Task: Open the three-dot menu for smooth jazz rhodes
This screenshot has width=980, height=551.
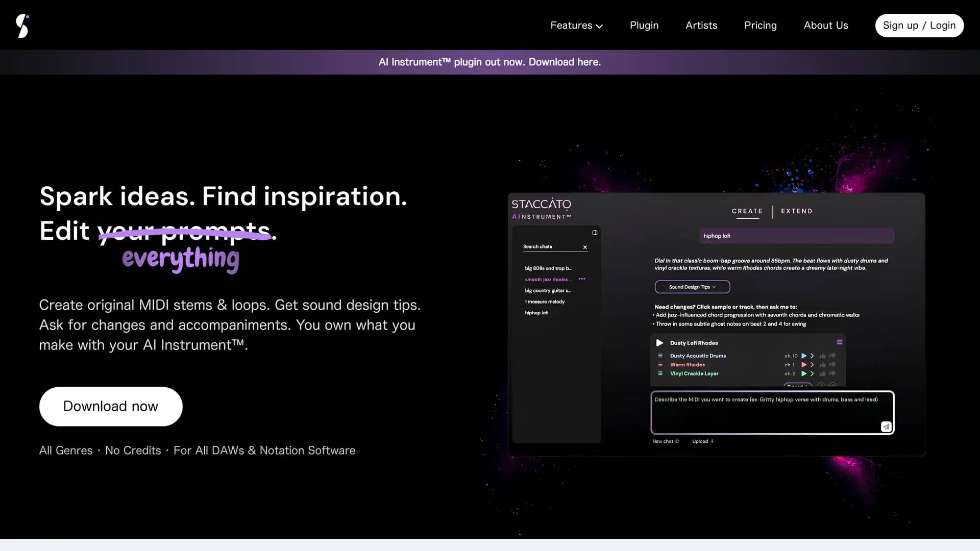Action: (x=582, y=279)
